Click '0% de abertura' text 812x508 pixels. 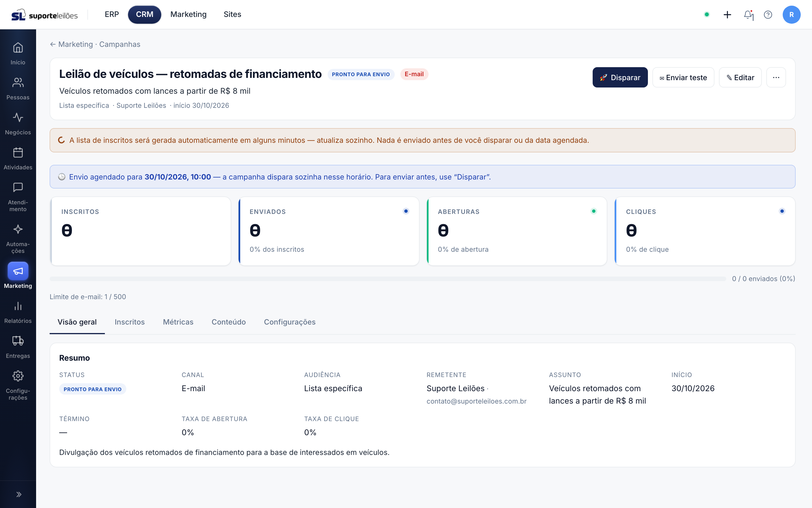coord(463,249)
